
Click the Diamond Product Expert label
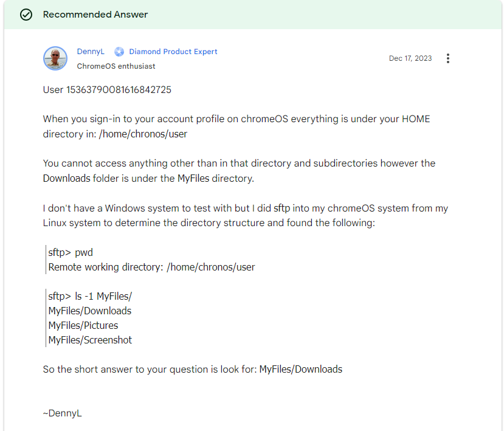[x=173, y=52]
